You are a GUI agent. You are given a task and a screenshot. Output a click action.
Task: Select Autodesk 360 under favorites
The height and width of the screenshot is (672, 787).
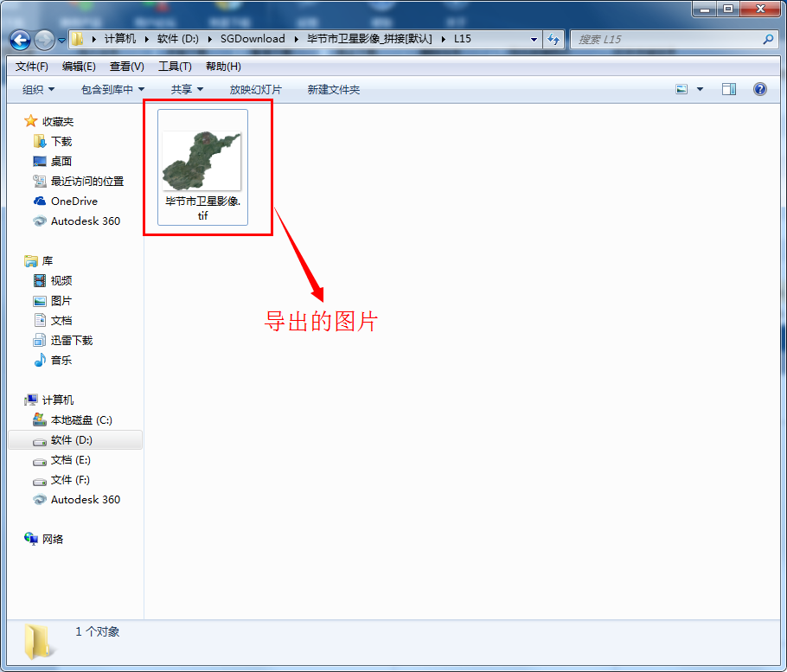[76, 221]
